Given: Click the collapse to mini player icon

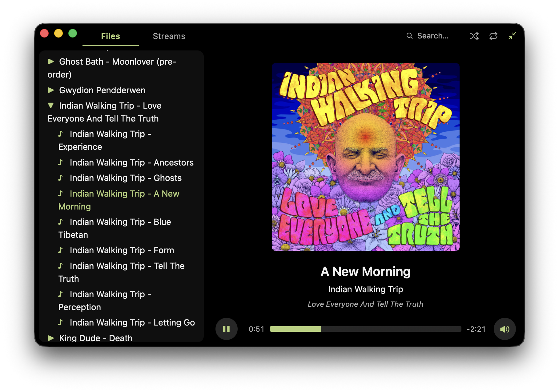Looking at the screenshot, I should [512, 36].
